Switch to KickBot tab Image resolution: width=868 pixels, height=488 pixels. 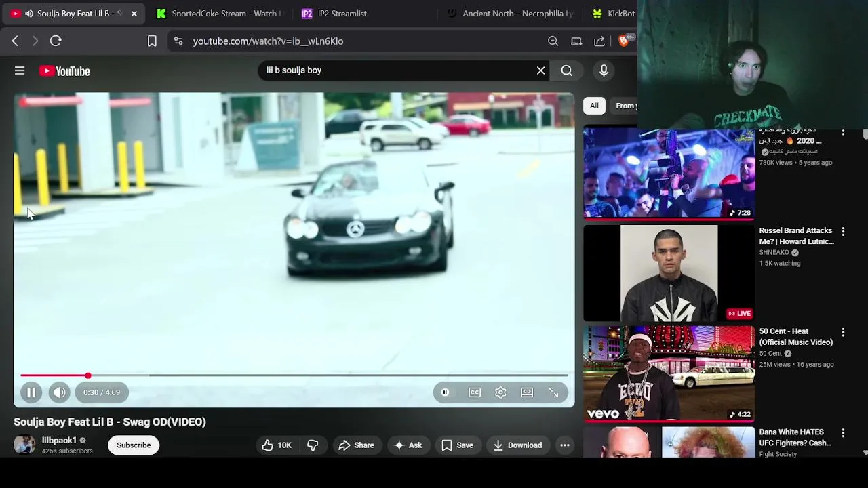614,14
